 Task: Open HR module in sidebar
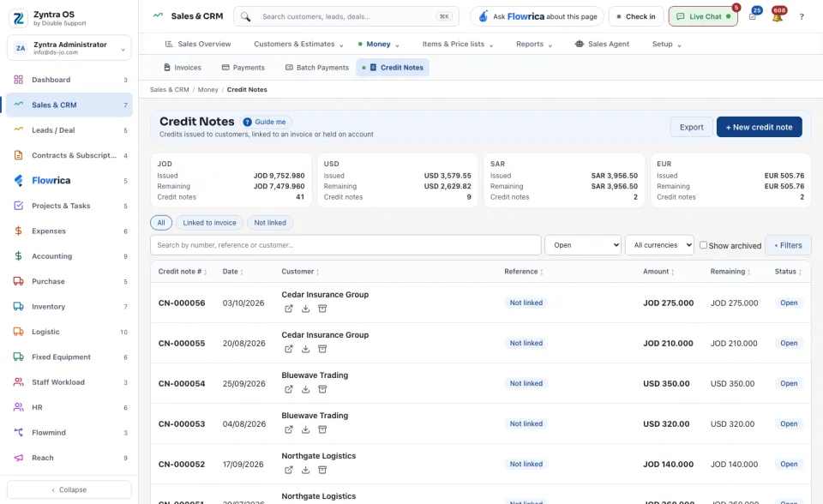pyautogui.click(x=69, y=407)
